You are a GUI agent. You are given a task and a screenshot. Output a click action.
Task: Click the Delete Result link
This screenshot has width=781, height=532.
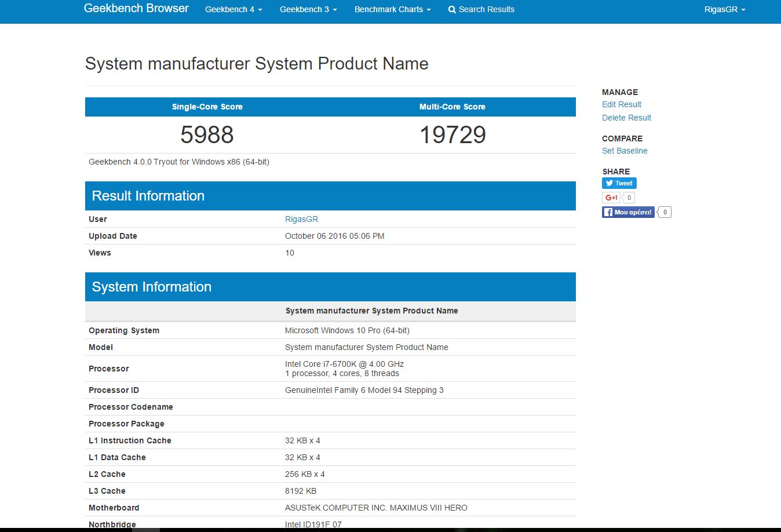[x=626, y=118]
